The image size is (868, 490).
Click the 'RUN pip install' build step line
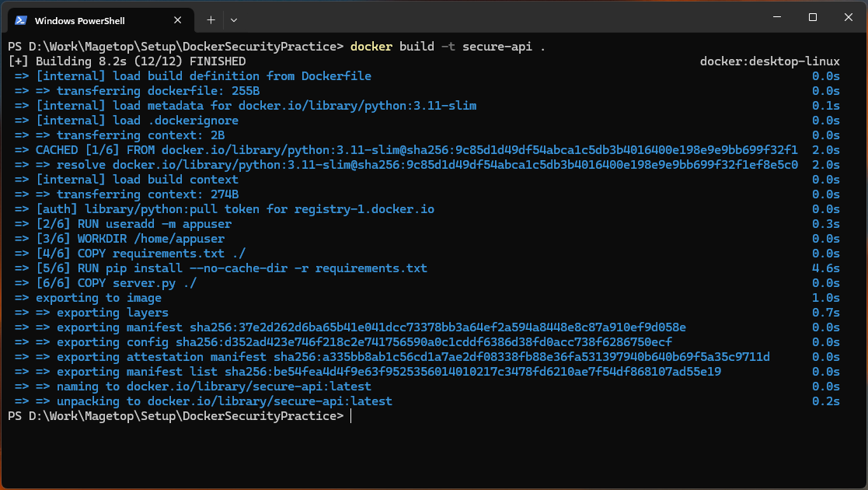point(232,268)
